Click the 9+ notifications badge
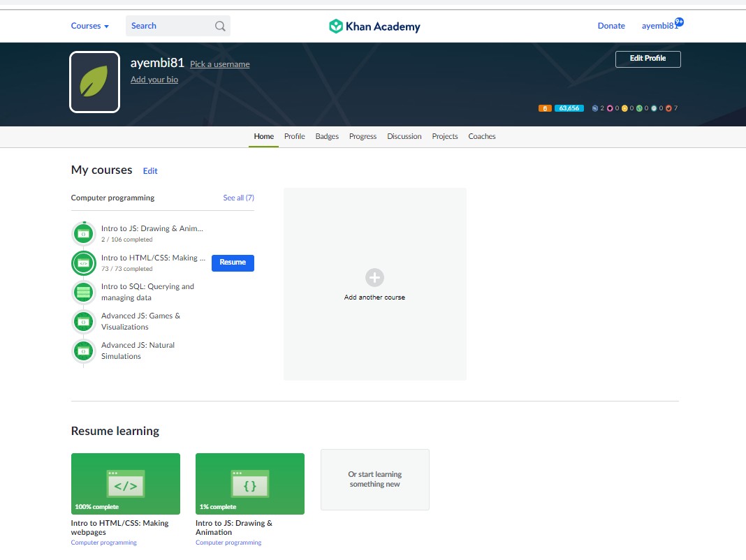The height and width of the screenshot is (560, 746). coord(679,22)
